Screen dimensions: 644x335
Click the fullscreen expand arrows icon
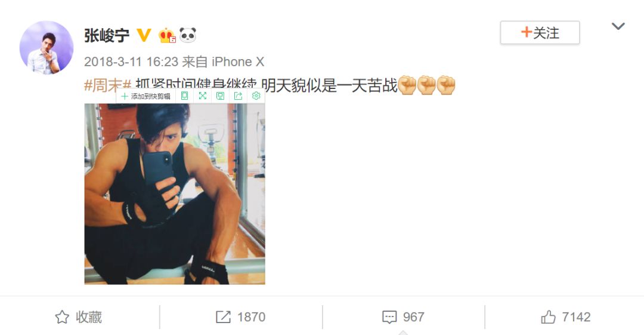(203, 96)
